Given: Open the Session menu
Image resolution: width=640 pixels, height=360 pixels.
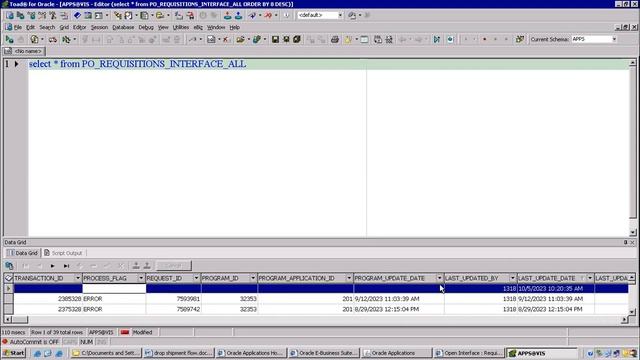Looking at the screenshot, I should pyautogui.click(x=99, y=27).
